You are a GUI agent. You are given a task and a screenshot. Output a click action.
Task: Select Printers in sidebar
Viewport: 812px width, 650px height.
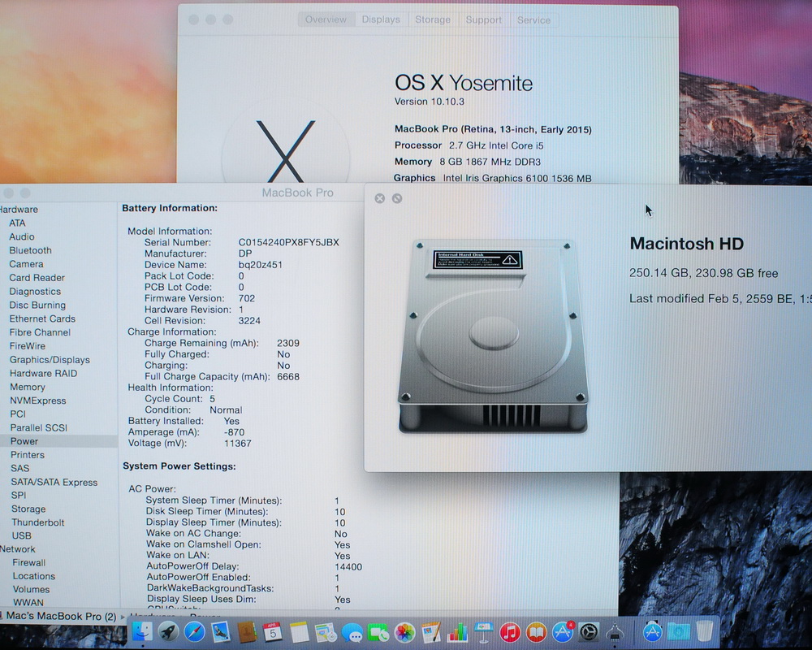click(x=28, y=454)
